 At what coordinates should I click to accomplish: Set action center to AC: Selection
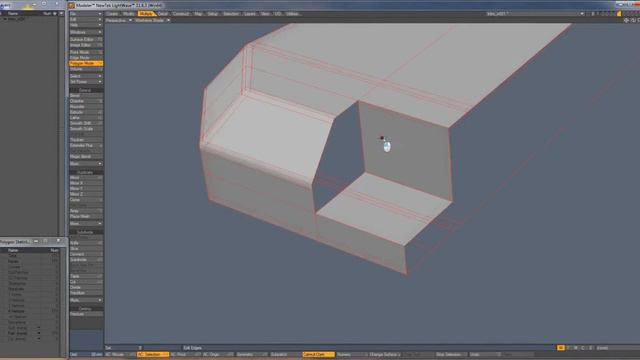(153, 355)
